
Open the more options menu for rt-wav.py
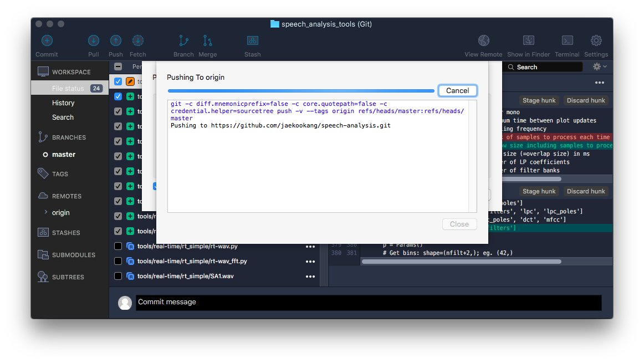tap(310, 247)
